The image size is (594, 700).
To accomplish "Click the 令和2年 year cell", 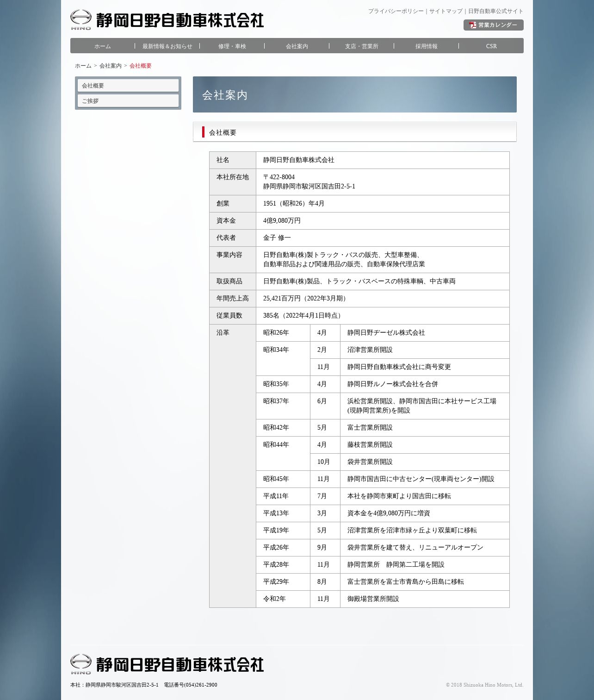I will point(283,599).
